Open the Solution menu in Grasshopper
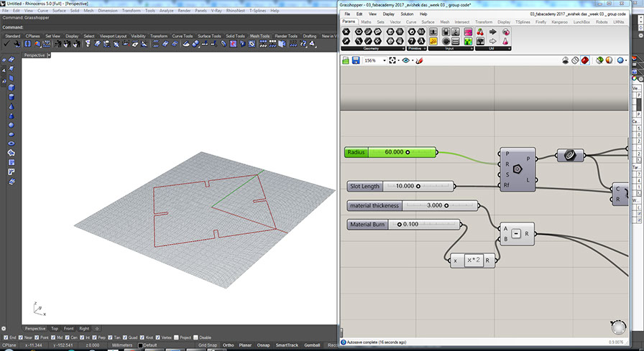Screen dimensions: 644x351 pyautogui.click(x=407, y=14)
